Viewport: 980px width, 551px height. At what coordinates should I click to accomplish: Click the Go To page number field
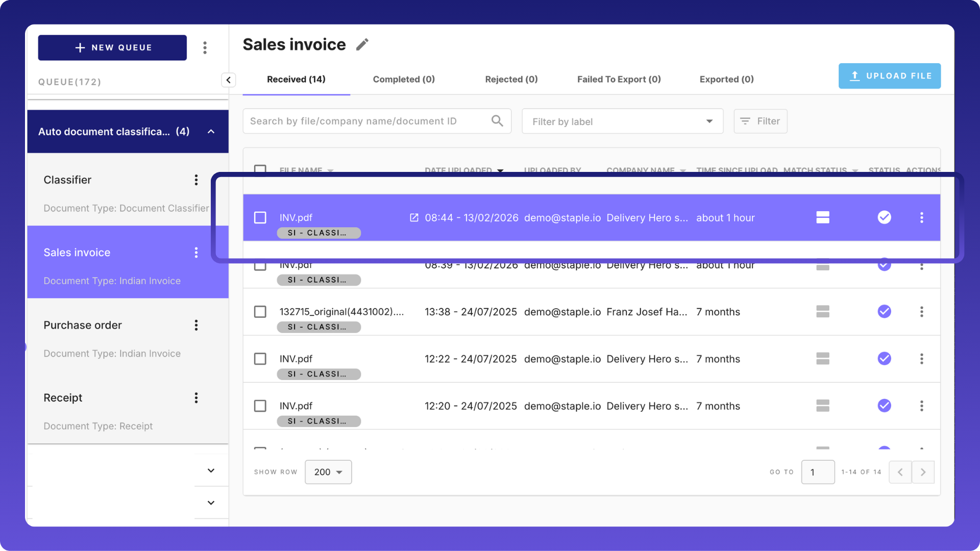point(818,472)
